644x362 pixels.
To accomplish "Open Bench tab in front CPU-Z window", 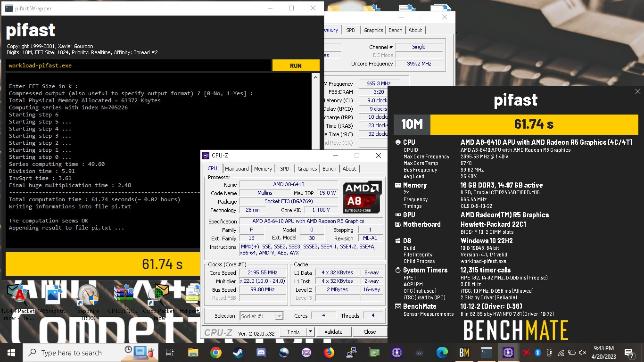I will [x=330, y=169].
